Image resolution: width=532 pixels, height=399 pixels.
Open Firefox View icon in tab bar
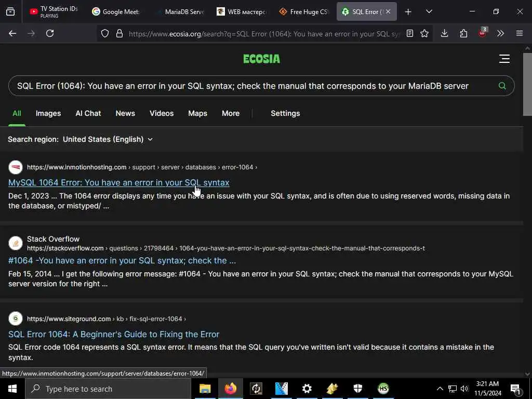click(x=10, y=11)
